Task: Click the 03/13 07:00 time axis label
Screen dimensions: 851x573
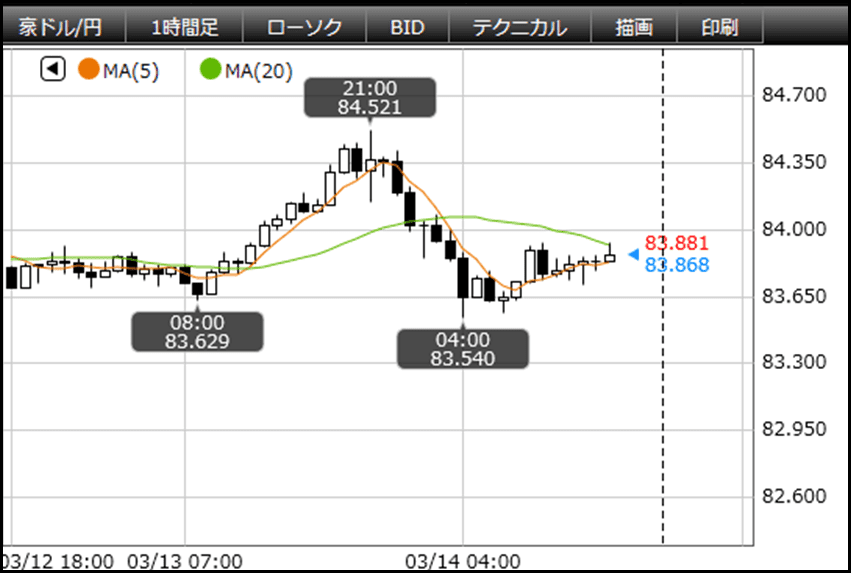Action: [x=185, y=561]
